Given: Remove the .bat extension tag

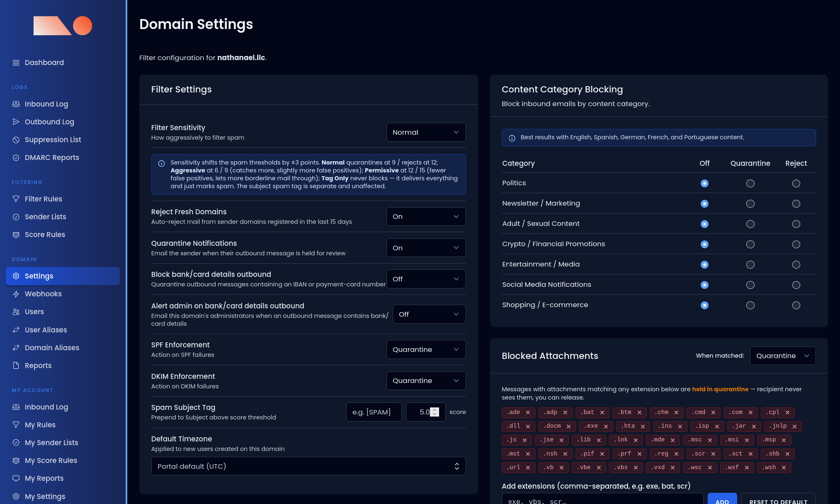Looking at the screenshot, I should click(x=602, y=412).
